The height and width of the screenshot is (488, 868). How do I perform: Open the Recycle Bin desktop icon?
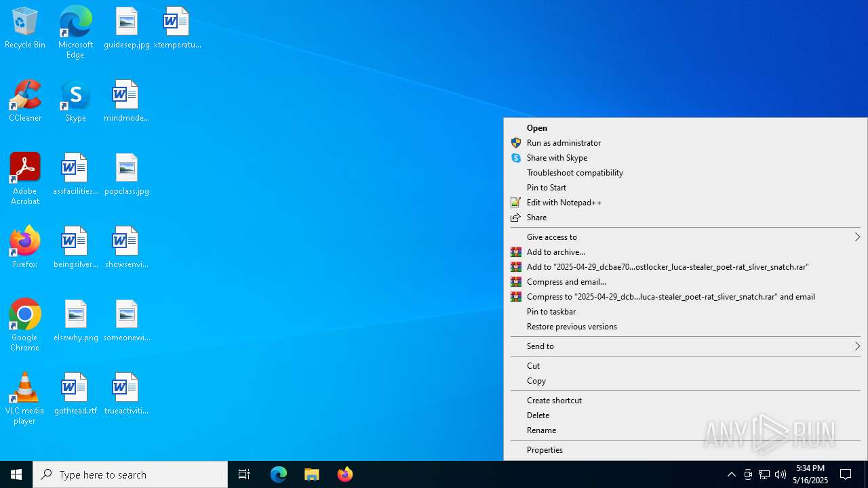25,28
